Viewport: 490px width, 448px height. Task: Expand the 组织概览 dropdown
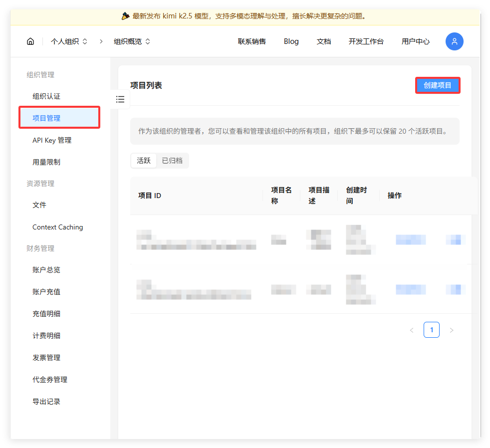(x=132, y=41)
